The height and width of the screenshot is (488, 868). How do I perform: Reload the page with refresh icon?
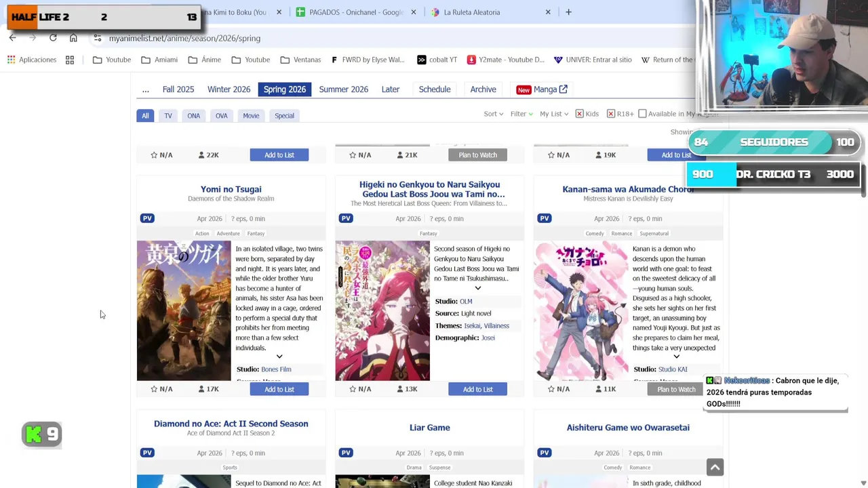pyautogui.click(x=53, y=38)
